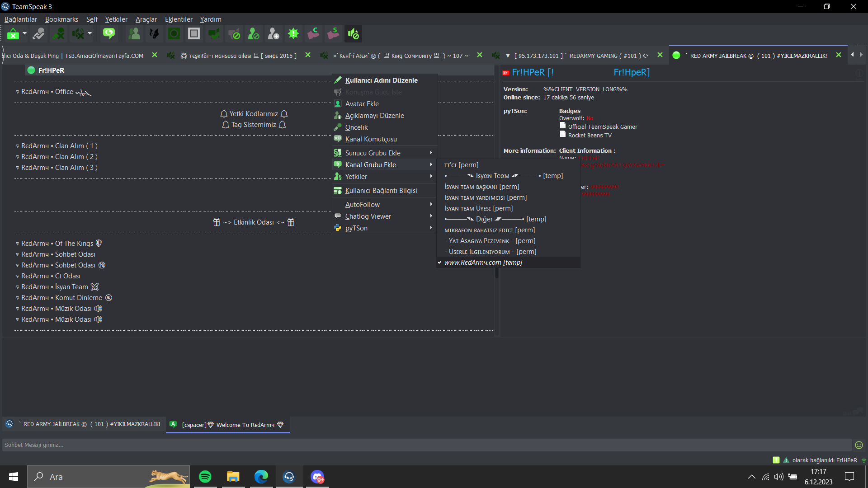Image resolution: width=868 pixels, height=488 pixels.
Task: Click the green Connect toolbar icon
Action: pyautogui.click(x=13, y=34)
